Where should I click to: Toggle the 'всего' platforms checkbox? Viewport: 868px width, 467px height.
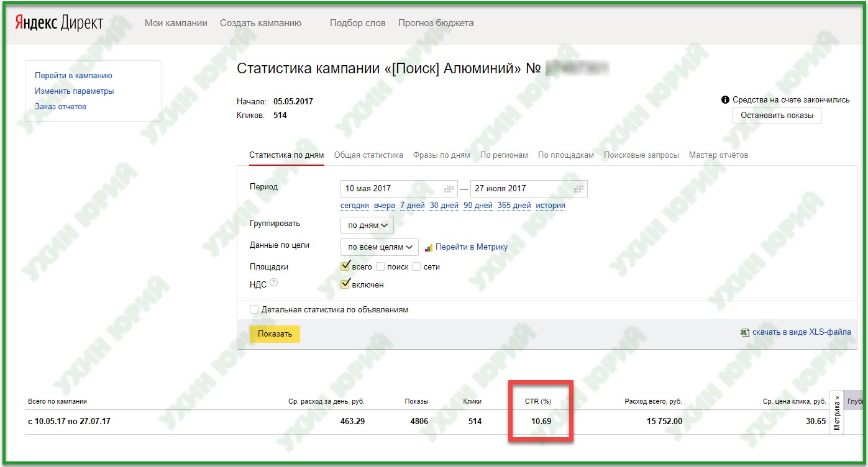click(x=345, y=266)
